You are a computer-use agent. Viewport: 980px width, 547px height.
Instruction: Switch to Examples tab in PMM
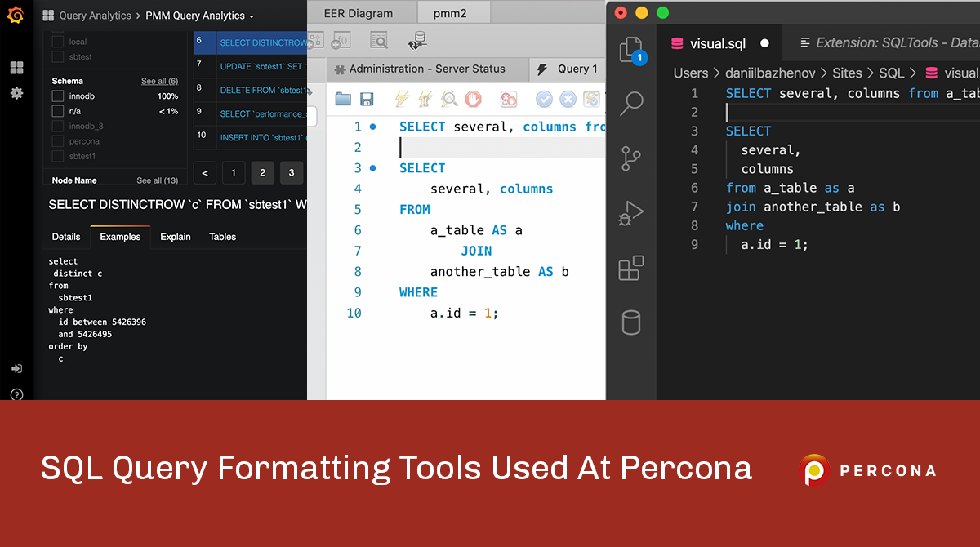120,237
